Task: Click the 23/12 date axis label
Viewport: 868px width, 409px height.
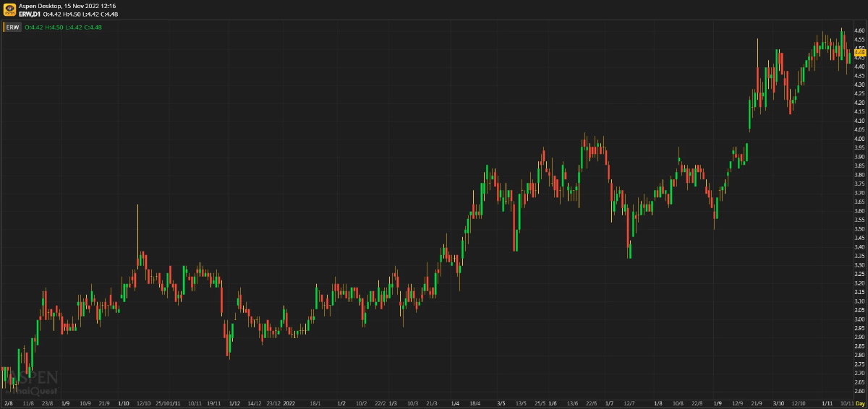Action: tap(273, 403)
